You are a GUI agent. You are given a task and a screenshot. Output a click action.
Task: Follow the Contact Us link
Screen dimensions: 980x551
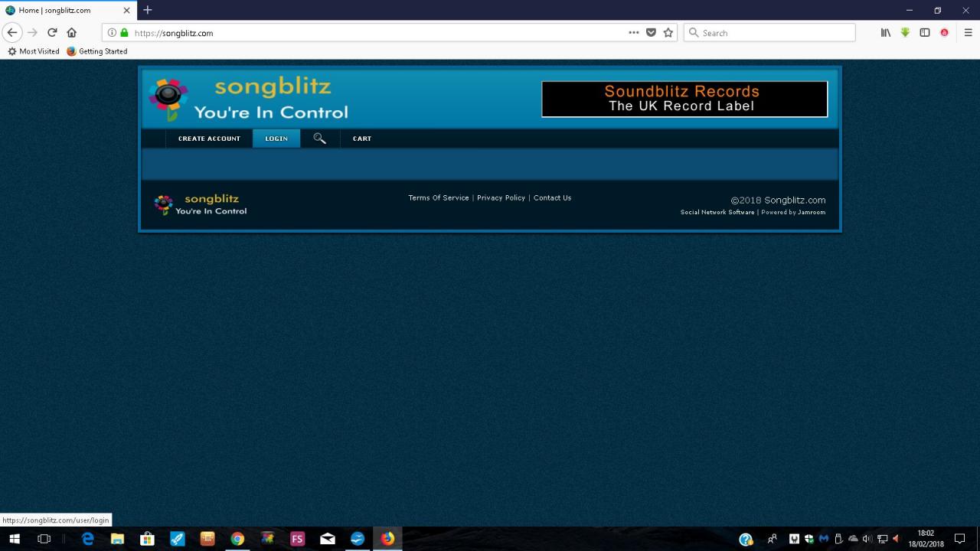(x=552, y=198)
